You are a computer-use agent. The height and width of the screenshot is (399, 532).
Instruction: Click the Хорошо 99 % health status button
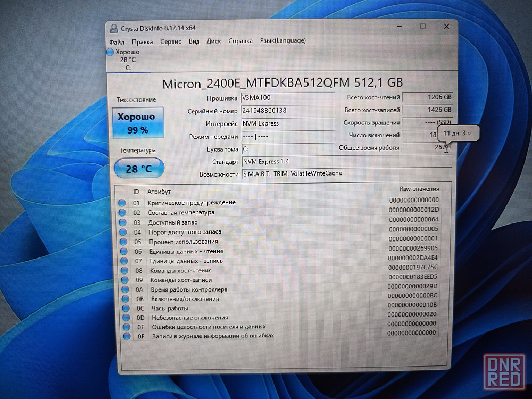click(x=138, y=123)
